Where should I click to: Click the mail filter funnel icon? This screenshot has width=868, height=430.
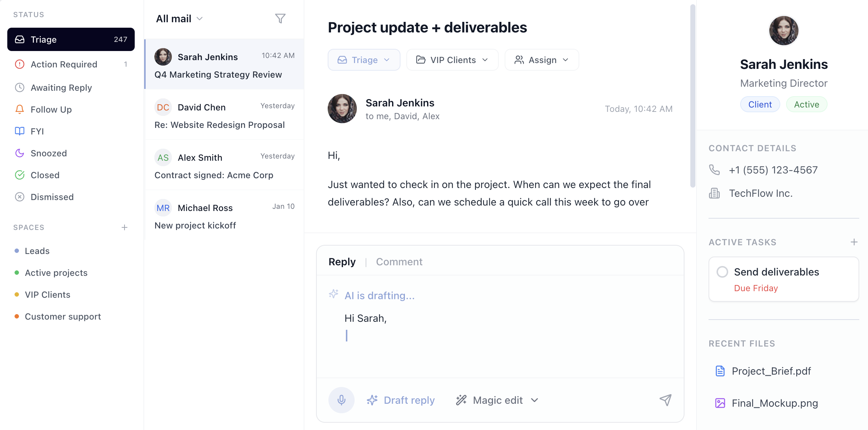click(x=280, y=19)
